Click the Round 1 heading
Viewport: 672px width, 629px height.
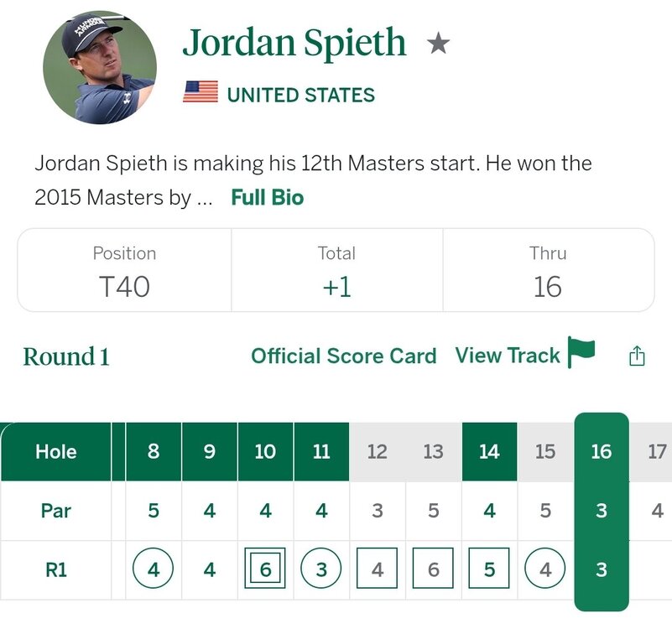[66, 356]
